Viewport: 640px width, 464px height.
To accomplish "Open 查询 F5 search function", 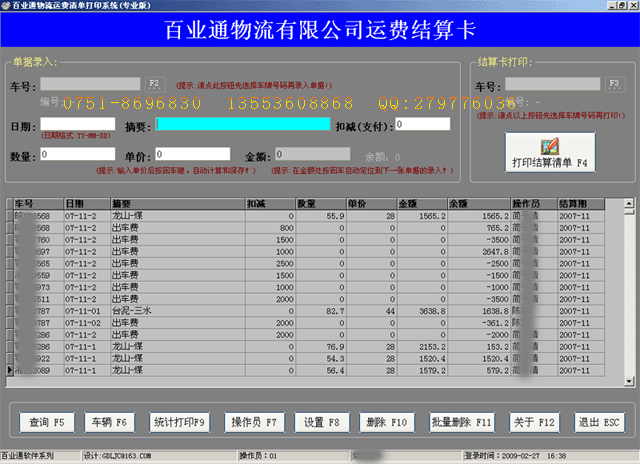I will [x=47, y=422].
